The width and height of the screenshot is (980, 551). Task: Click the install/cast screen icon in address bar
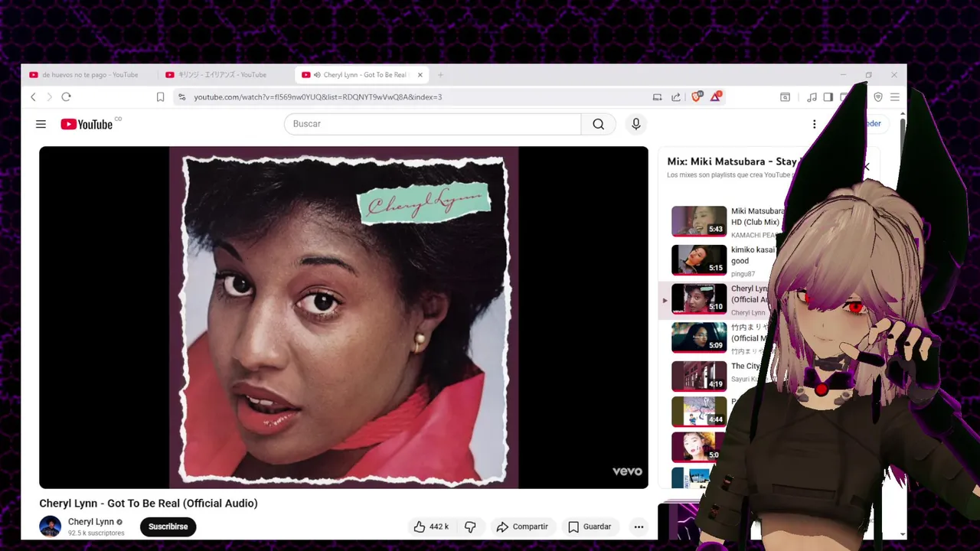[657, 97]
